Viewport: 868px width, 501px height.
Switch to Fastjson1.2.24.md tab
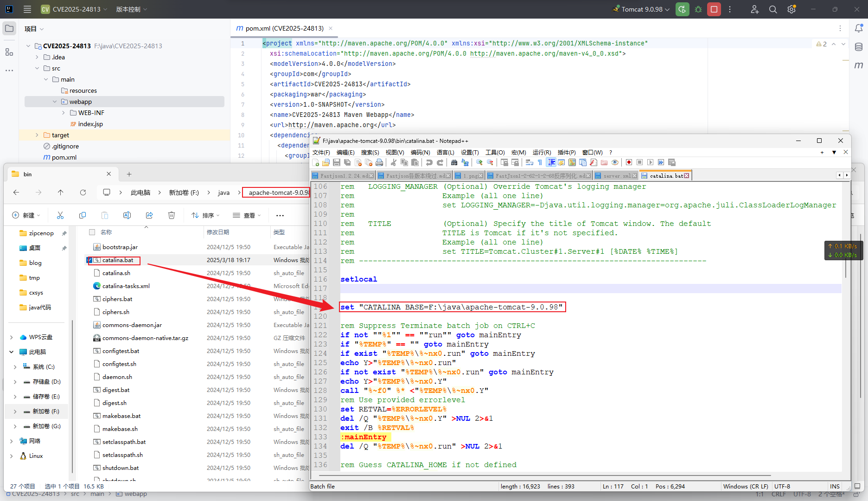click(x=343, y=176)
